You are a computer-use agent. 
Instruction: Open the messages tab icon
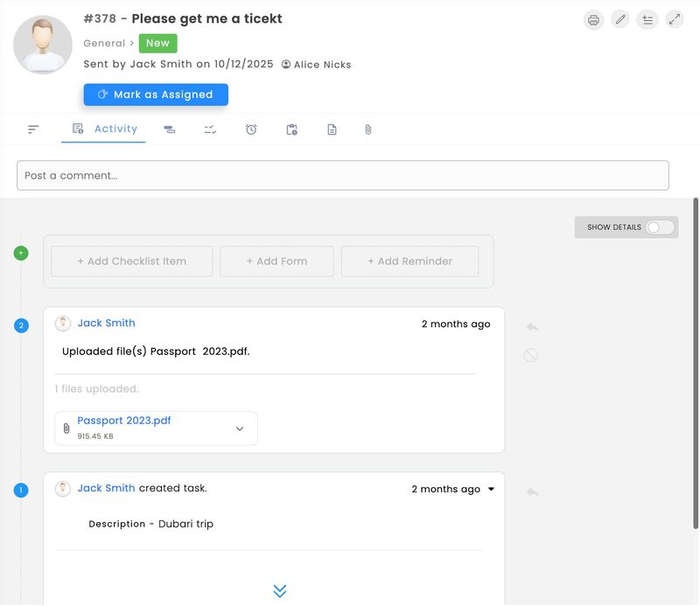(170, 129)
